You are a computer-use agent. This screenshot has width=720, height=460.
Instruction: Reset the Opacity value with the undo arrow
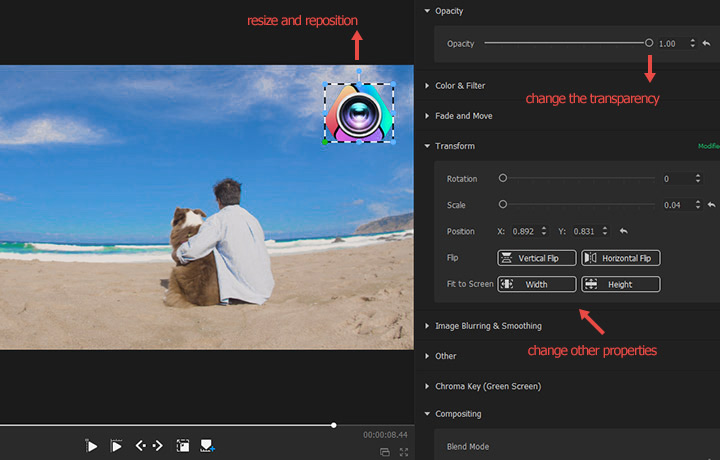pyautogui.click(x=706, y=44)
